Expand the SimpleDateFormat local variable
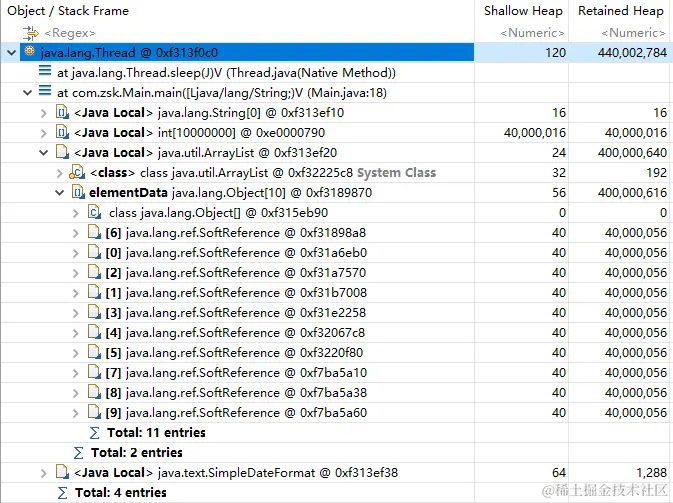 tap(43, 473)
